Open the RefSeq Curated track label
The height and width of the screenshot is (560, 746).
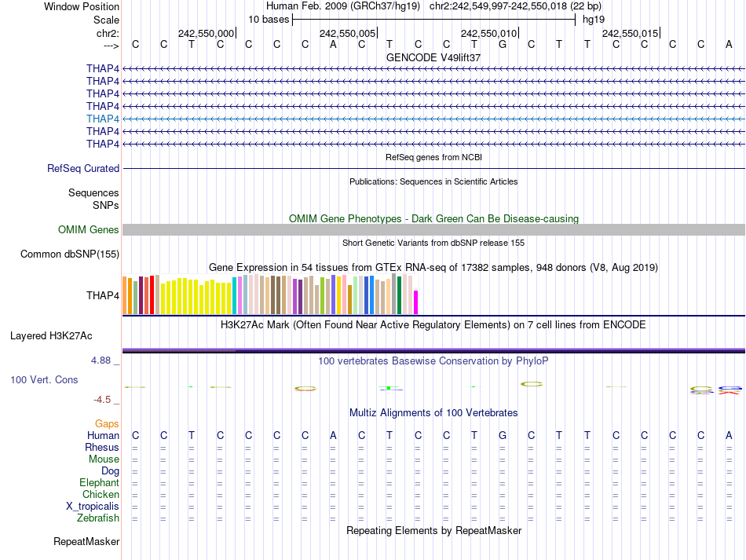click(83, 168)
